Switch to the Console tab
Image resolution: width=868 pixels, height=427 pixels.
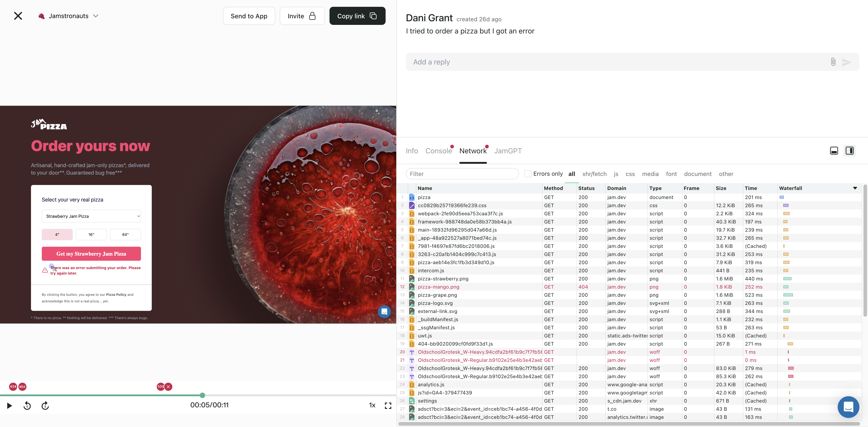[438, 151]
